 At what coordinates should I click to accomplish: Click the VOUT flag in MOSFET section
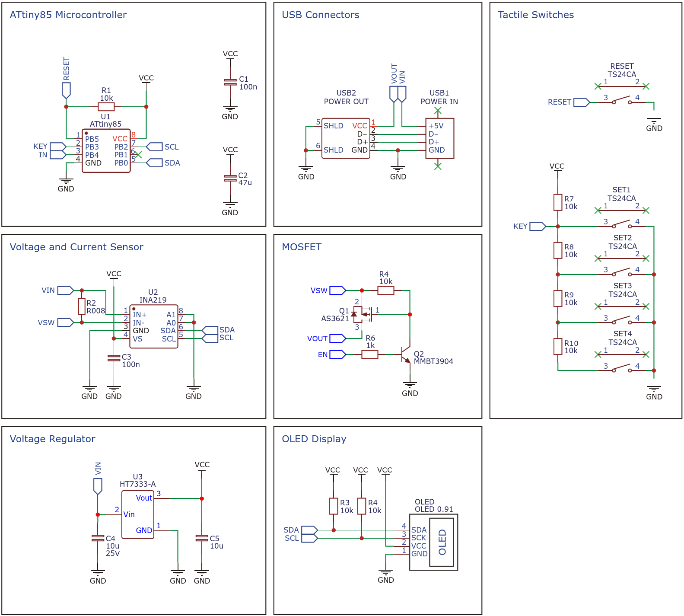point(338,338)
